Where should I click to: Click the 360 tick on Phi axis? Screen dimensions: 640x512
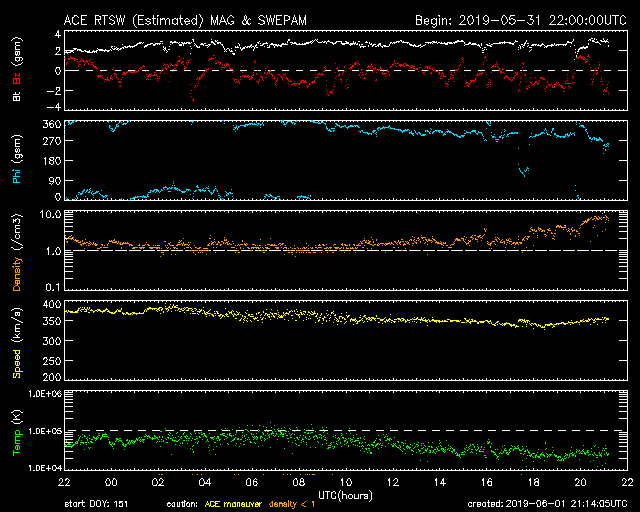tap(52, 124)
